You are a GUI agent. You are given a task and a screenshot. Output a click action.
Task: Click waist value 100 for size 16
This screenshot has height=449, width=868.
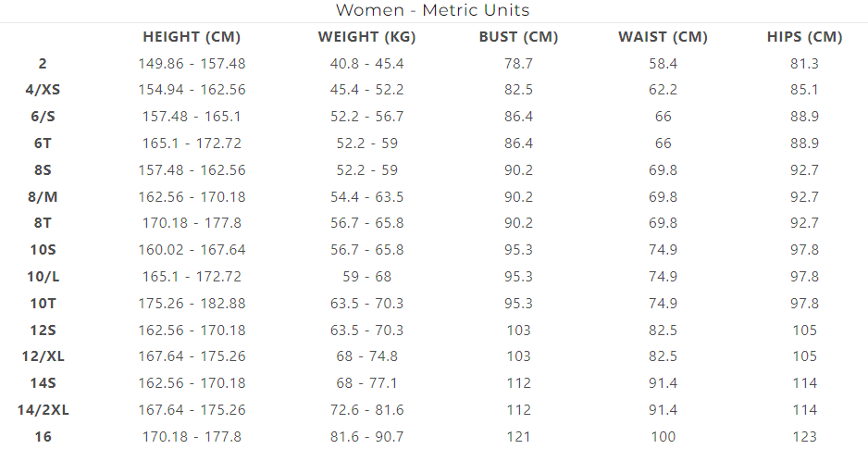point(663,436)
